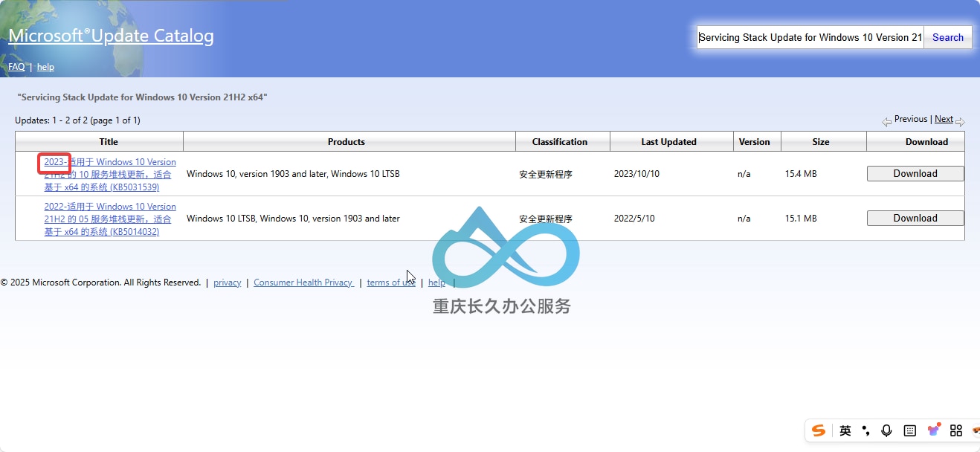Focus the catalog search text box

pyautogui.click(x=810, y=37)
